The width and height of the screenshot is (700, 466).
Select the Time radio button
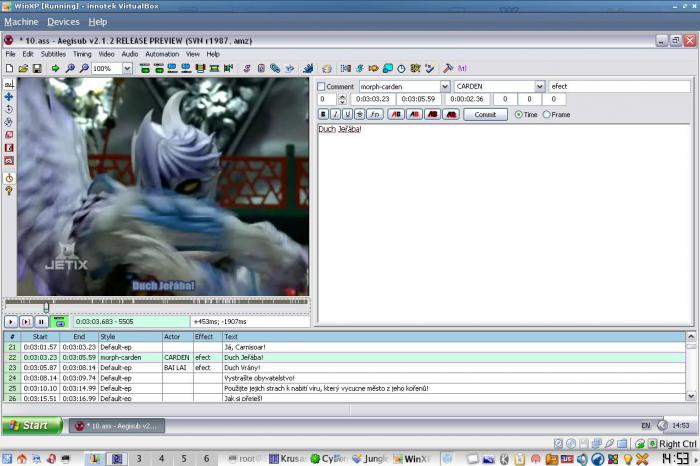518,115
